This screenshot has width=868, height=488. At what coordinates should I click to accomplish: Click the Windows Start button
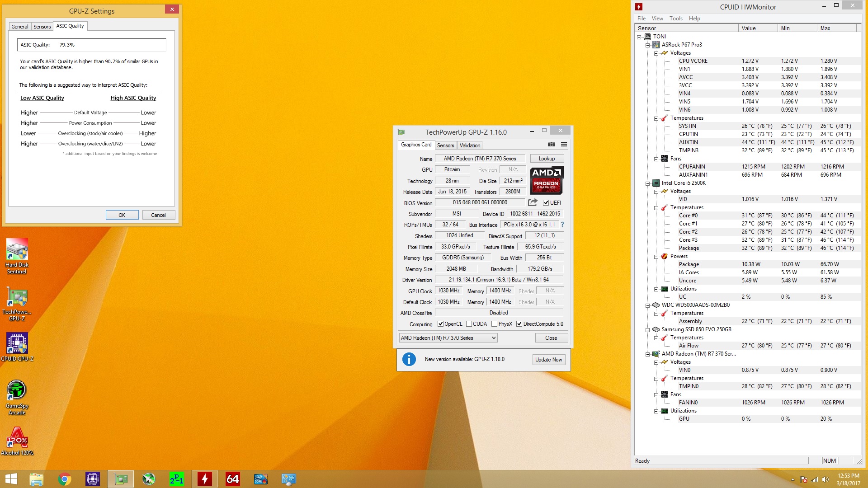(x=11, y=479)
